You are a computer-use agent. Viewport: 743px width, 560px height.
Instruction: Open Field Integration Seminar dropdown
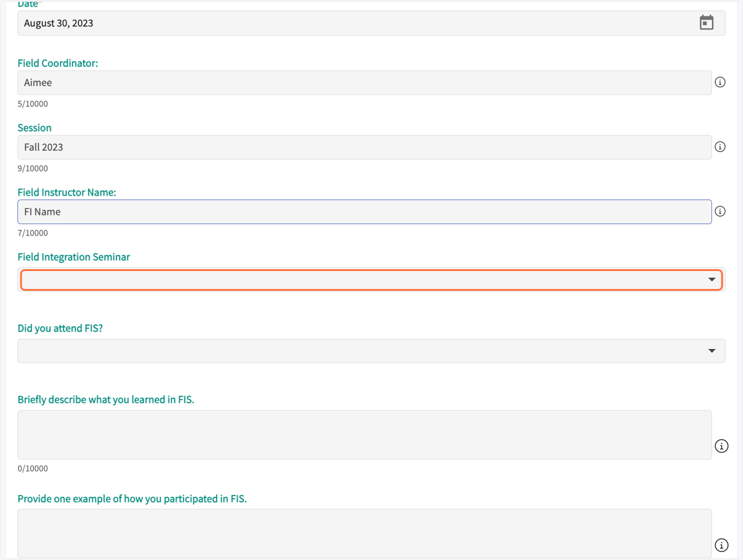tap(371, 280)
